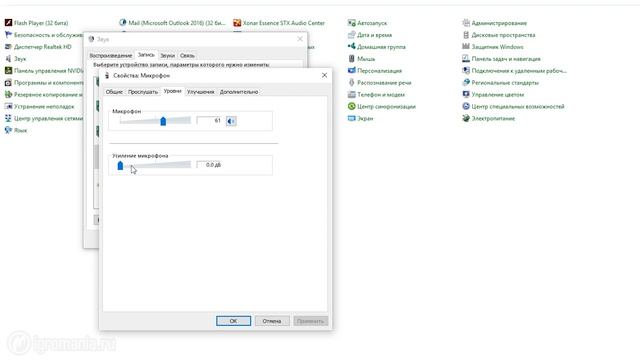
Task: Switch to Улучшения tab
Action: tap(200, 92)
